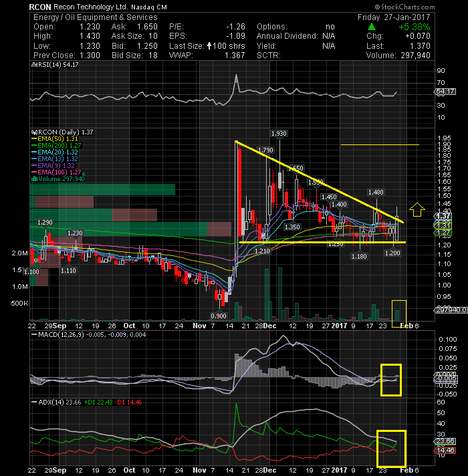Click the 'MACD(12,26,9)' indicator label
The height and width of the screenshot is (476, 468).
61,335
